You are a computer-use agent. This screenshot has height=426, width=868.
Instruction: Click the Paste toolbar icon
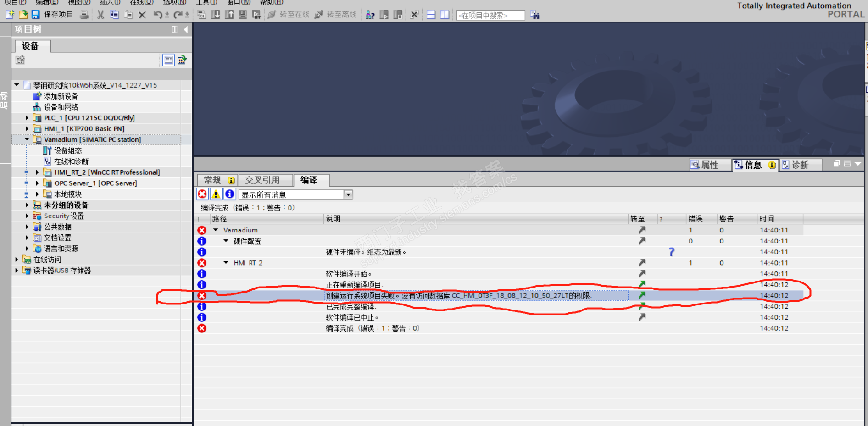tap(128, 15)
